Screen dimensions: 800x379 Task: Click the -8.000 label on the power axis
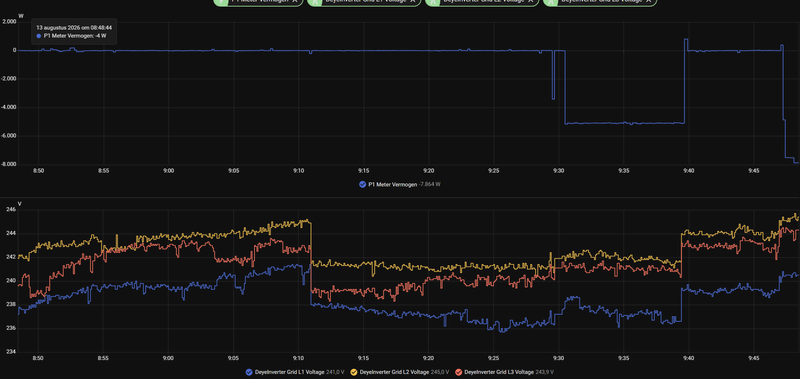[x=9, y=164]
